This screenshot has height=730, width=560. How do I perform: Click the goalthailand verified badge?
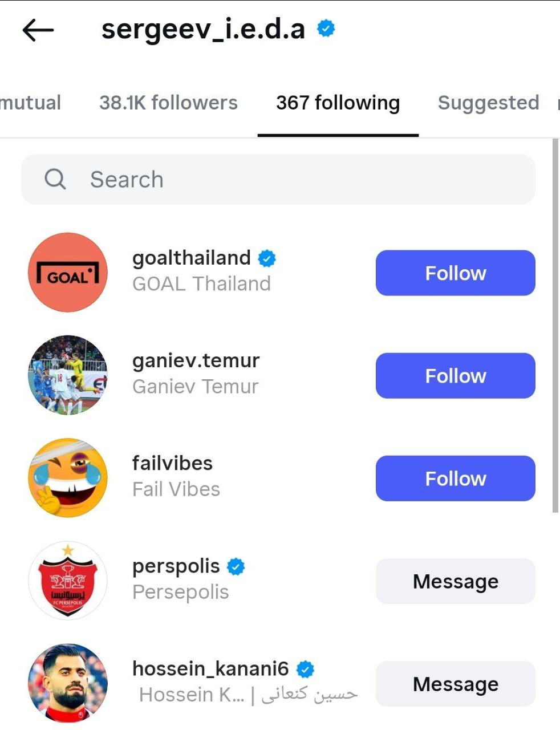267,258
